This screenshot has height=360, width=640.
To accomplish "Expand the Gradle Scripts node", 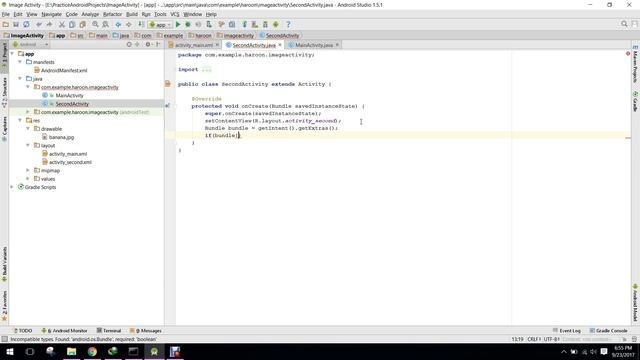I will pyautogui.click(x=12, y=187).
